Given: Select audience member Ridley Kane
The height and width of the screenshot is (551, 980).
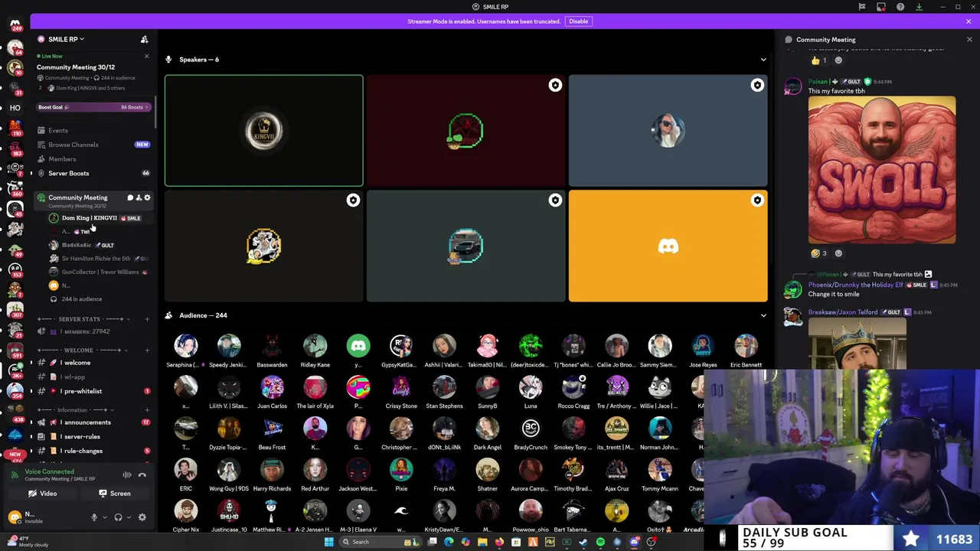Looking at the screenshot, I should coord(315,350).
